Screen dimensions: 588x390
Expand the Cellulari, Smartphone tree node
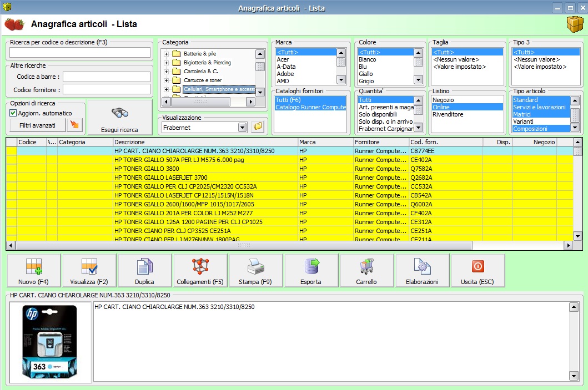point(166,89)
